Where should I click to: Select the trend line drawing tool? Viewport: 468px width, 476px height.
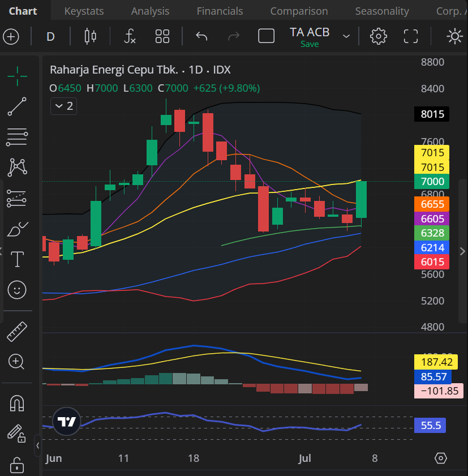pos(17,106)
